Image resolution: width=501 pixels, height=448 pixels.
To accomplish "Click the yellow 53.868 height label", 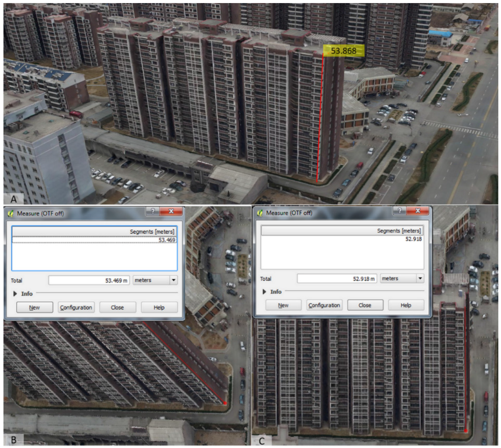I will (343, 51).
